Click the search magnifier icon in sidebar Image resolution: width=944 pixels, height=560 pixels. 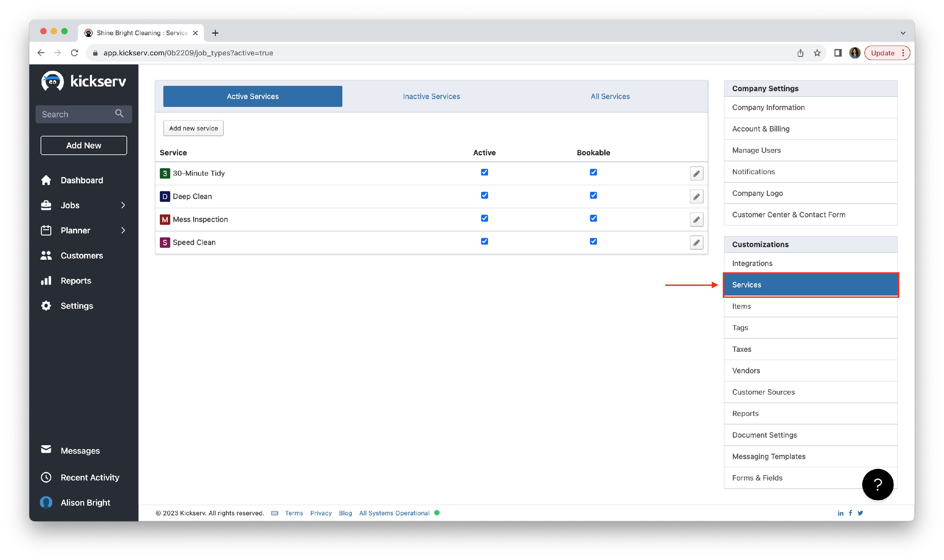tap(119, 114)
